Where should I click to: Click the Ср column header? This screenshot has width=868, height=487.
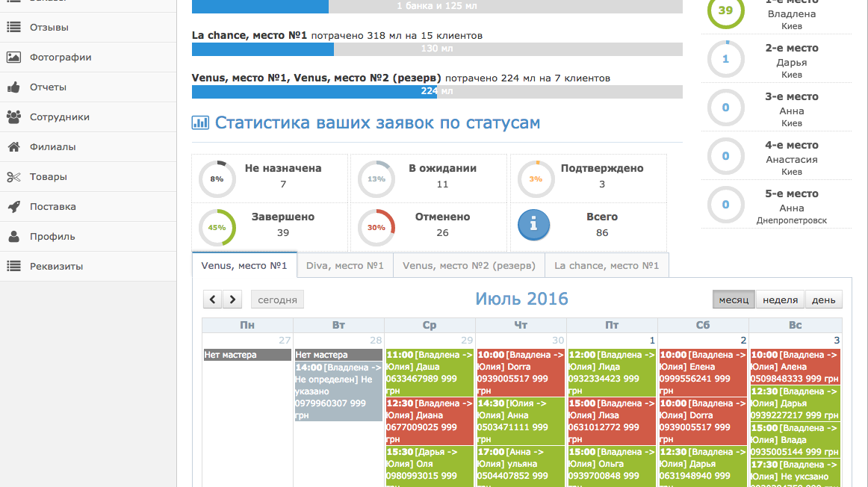pos(430,325)
